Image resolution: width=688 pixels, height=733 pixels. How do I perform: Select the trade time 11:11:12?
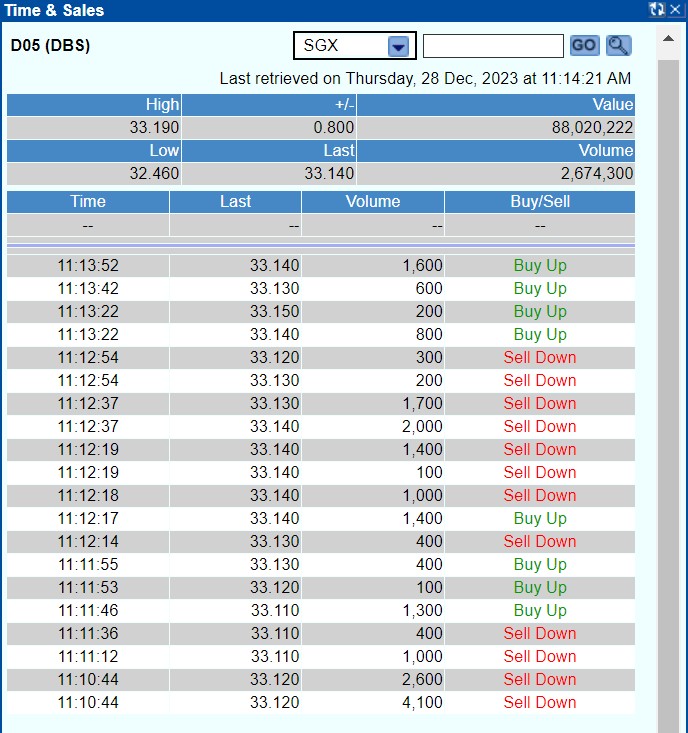coord(88,656)
